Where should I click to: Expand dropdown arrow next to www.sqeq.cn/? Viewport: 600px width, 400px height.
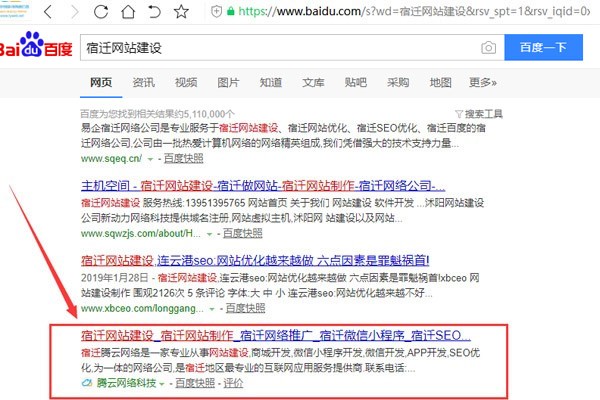click(150, 159)
